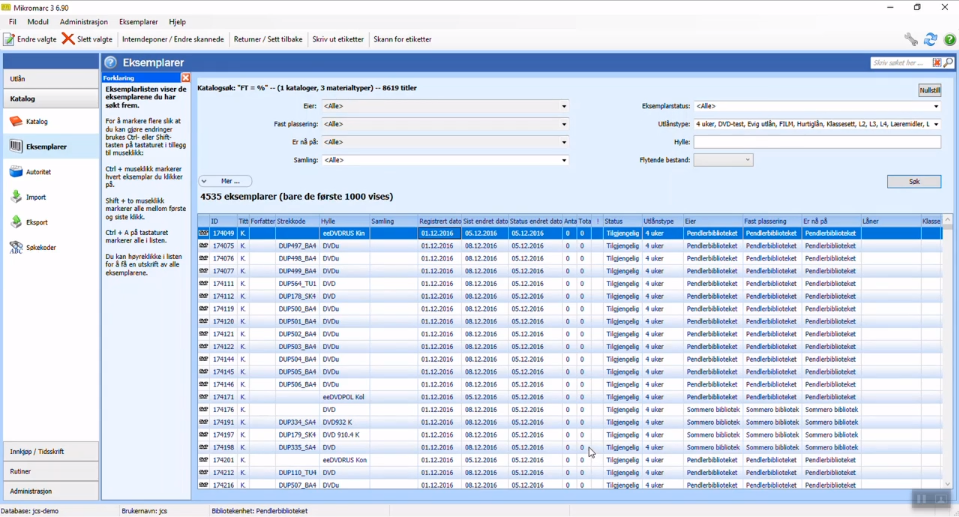Open the Eksemplarer menu in menu bar
The width and height of the screenshot is (959, 517).
pos(138,21)
